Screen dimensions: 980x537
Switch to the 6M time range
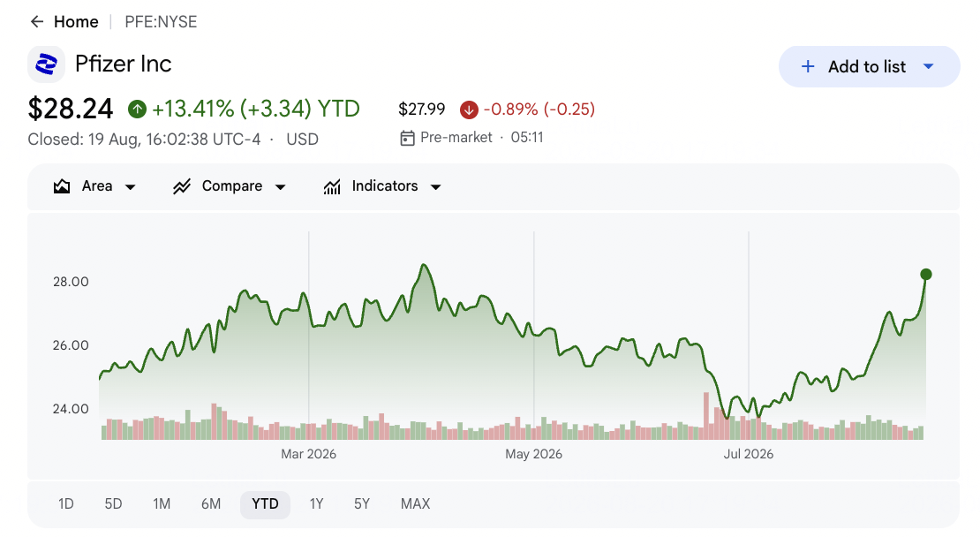(x=211, y=503)
